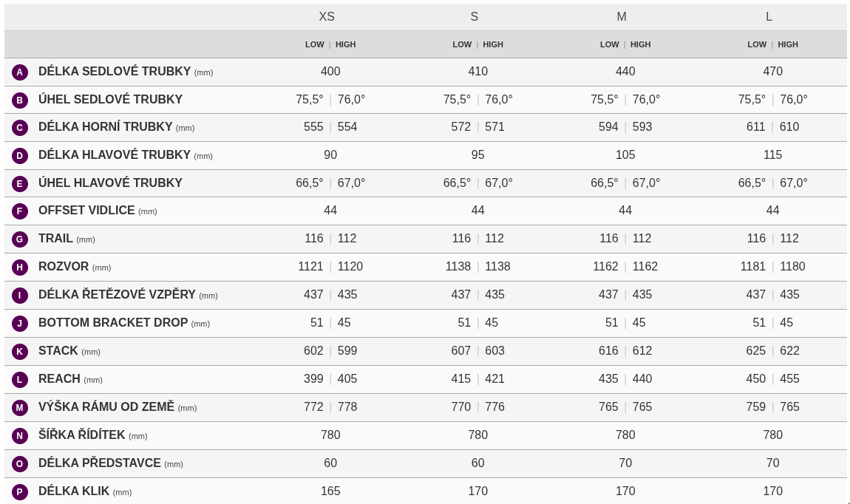Screen dimensions: 850x504
Task: Click the purple C circle badge
Action: tap(20, 128)
